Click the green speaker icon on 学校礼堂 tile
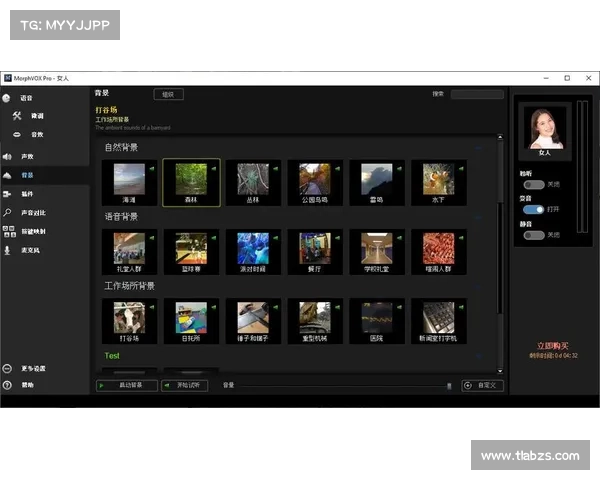Screen dimensions: 600x480 399,238
